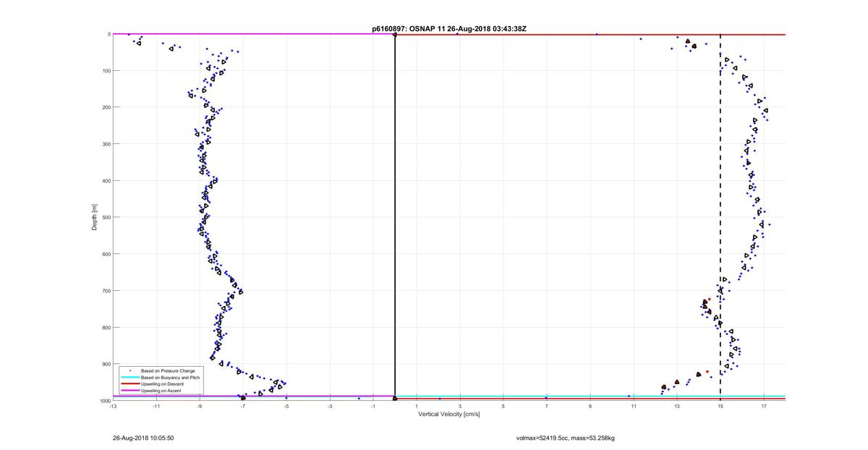The width and height of the screenshot is (868, 450).
Task: Click the dashed vertical line at 15 cm/s
Action: pyautogui.click(x=720, y=217)
